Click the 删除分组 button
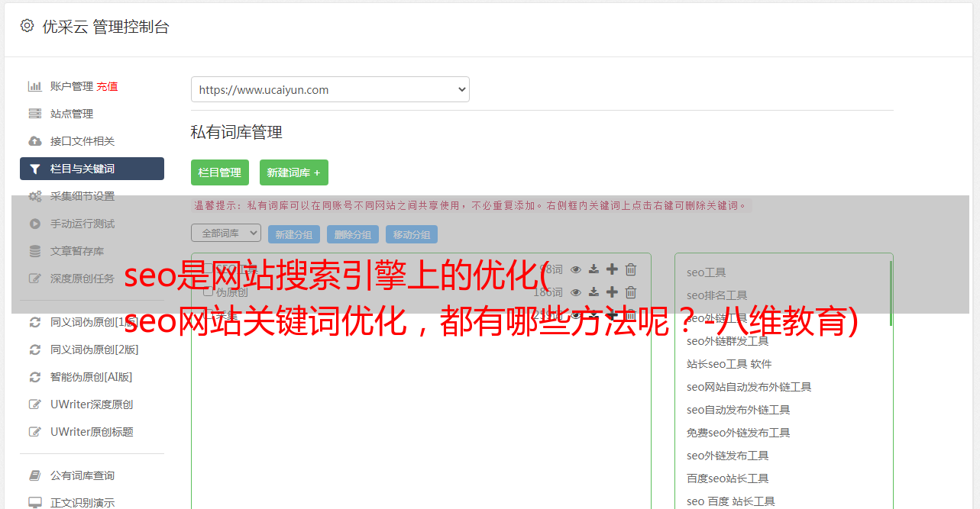The width and height of the screenshot is (980, 509). click(x=353, y=234)
